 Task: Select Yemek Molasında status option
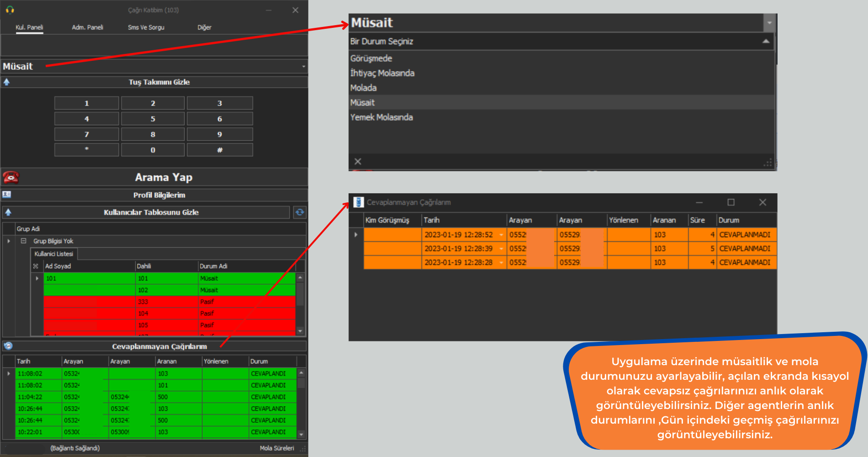pyautogui.click(x=381, y=117)
